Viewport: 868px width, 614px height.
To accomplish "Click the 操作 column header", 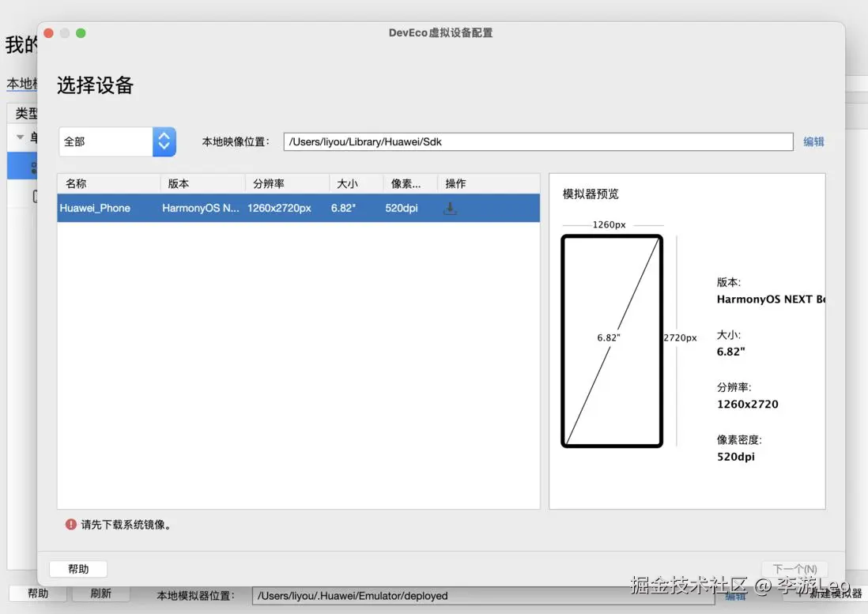I will [x=489, y=183].
